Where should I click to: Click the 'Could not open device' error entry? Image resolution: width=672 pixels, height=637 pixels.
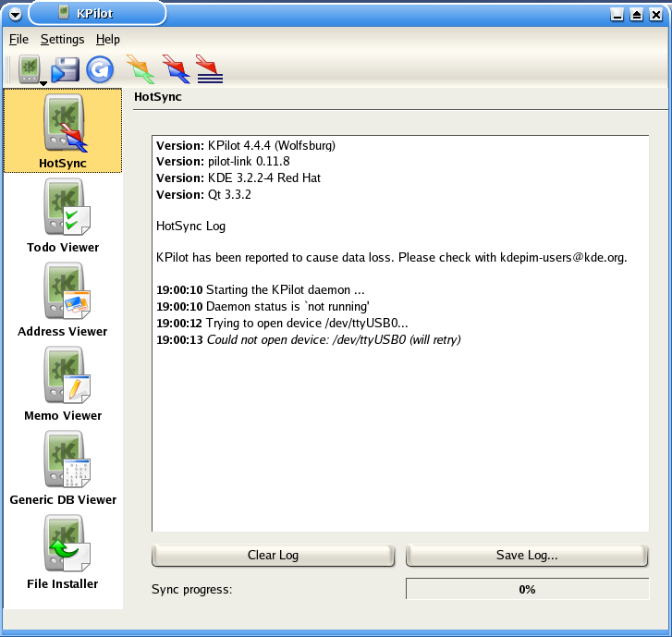(309, 340)
